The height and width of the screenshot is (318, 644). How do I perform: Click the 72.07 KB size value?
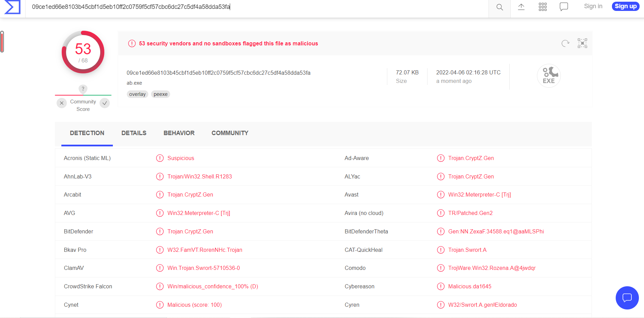(x=407, y=73)
